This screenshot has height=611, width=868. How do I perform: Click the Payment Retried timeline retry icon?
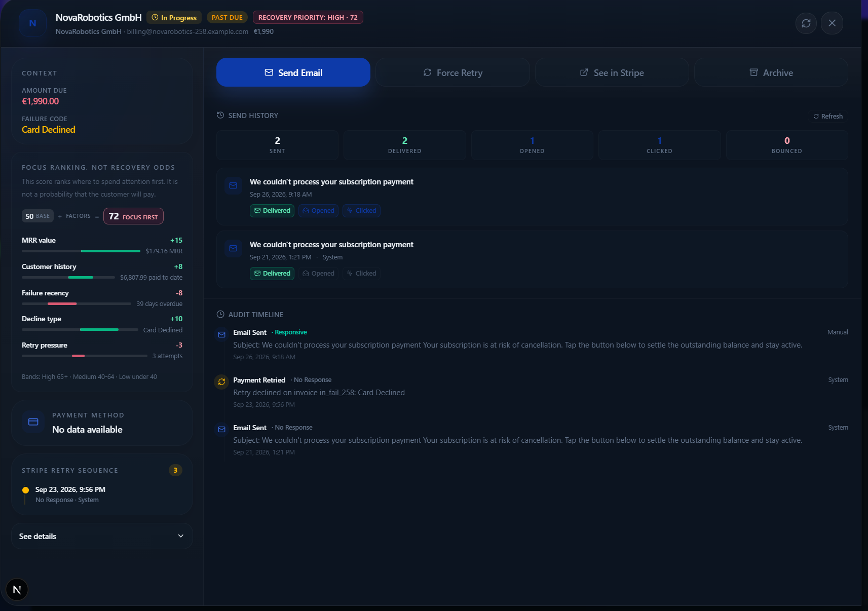[221, 381]
